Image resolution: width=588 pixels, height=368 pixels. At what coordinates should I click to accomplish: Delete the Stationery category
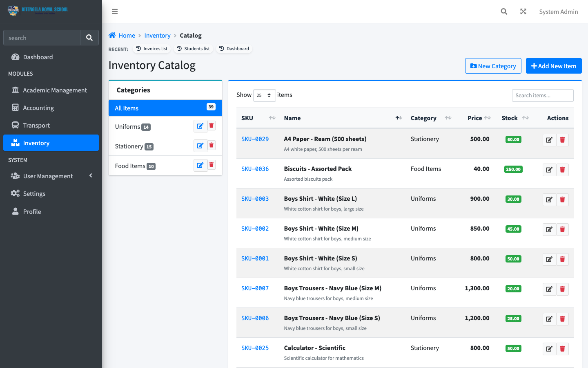pos(212,146)
